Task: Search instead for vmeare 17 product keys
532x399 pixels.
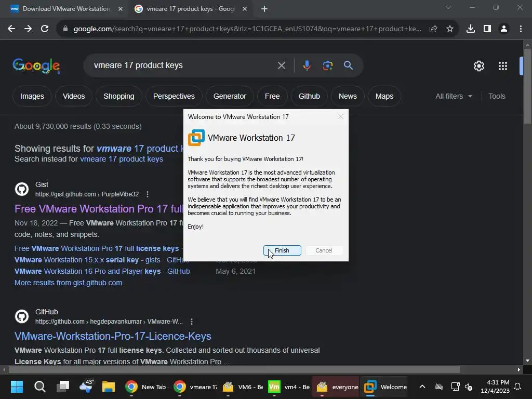Action: 122,159
